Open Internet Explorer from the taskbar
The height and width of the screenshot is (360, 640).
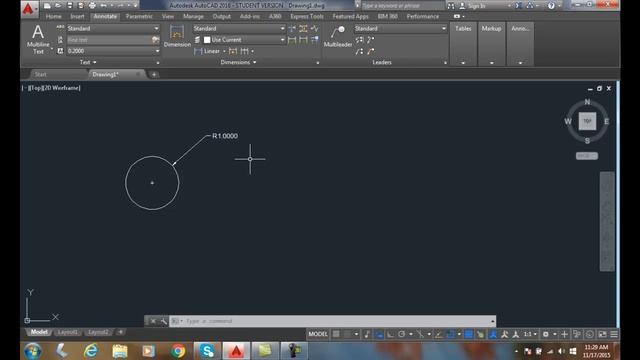[x=91, y=351]
